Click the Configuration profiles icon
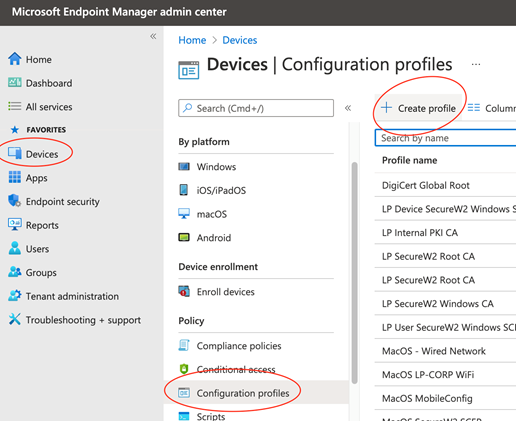The height and width of the screenshot is (421, 516). (x=184, y=393)
